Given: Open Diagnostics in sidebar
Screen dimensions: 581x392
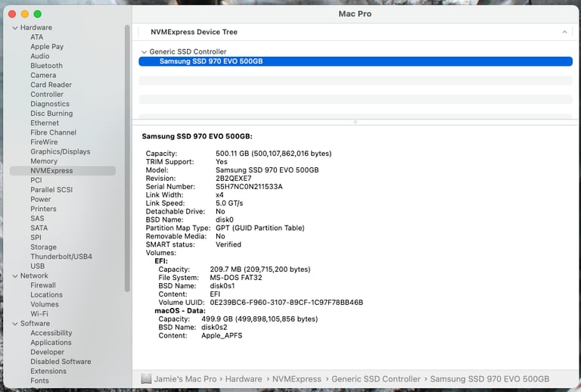Looking at the screenshot, I should (x=50, y=104).
